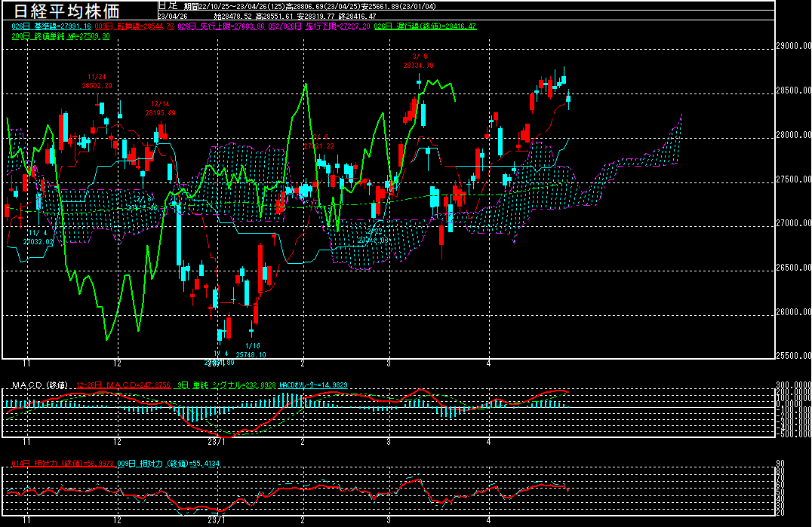Viewport: 812px width, 527px height.
Task: Click the 始28478.52 open price
Action: tap(232, 16)
